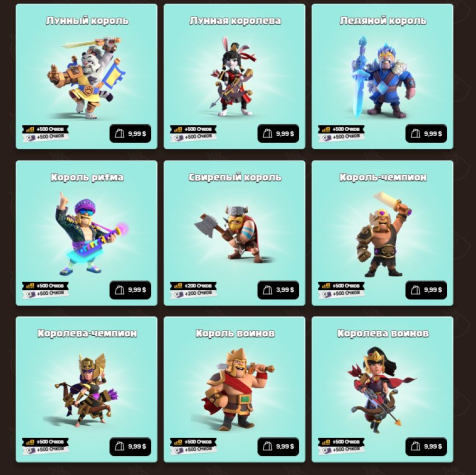Buy Свирепый король for 3,99 $
The width and height of the screenshot is (476, 475).
click(x=278, y=290)
